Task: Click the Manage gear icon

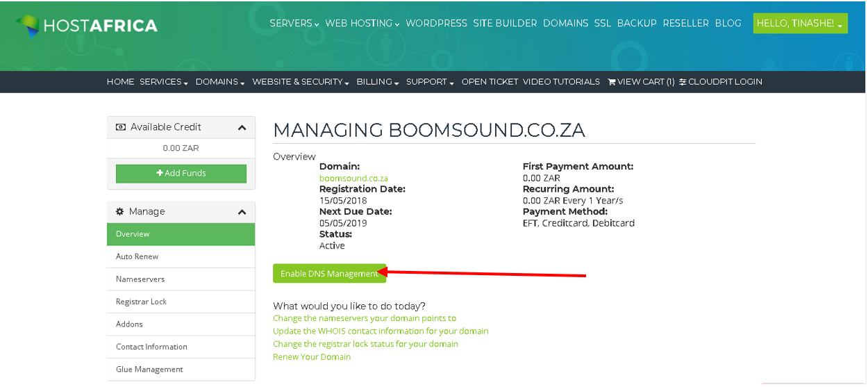Action: coord(120,211)
